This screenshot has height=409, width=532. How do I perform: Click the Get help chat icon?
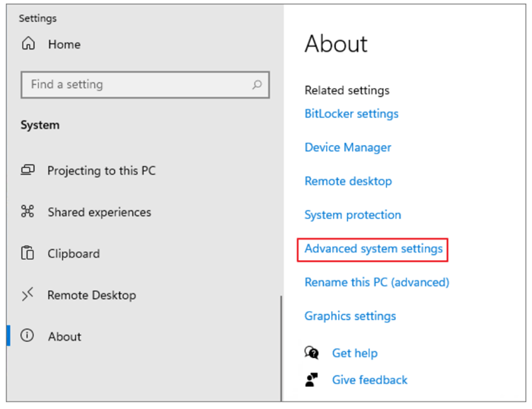pos(312,353)
